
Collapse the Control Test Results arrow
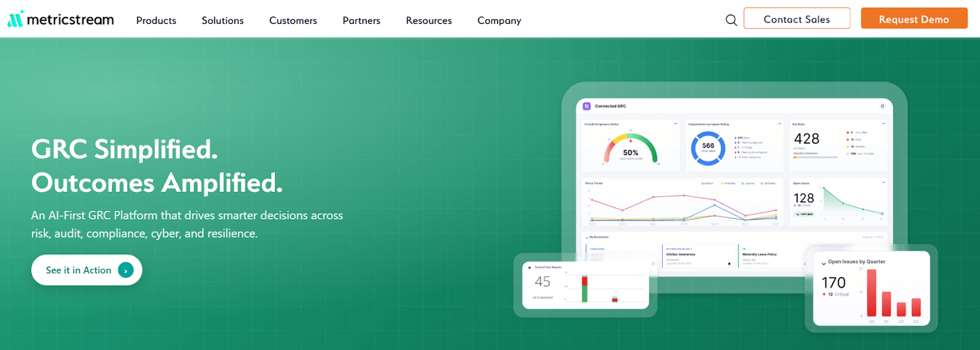[530, 268]
